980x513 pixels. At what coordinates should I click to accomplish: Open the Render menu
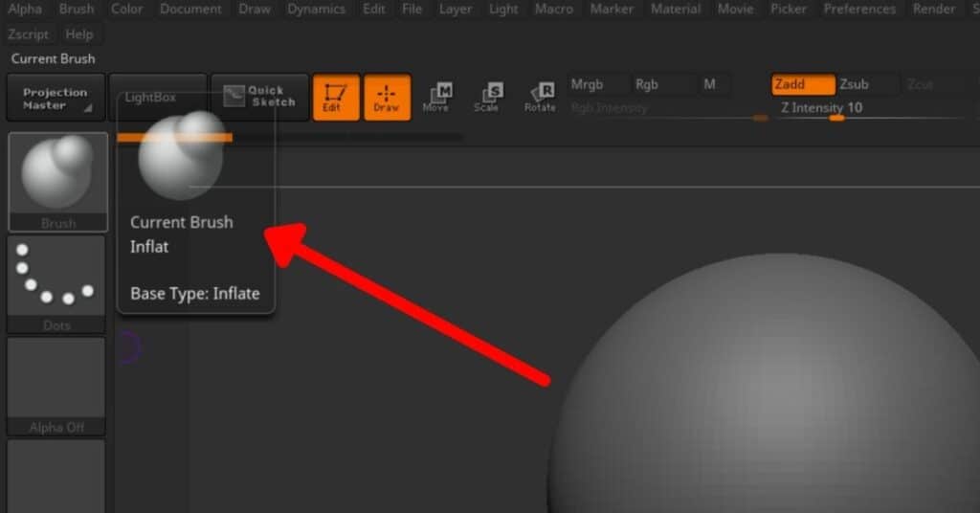934,9
